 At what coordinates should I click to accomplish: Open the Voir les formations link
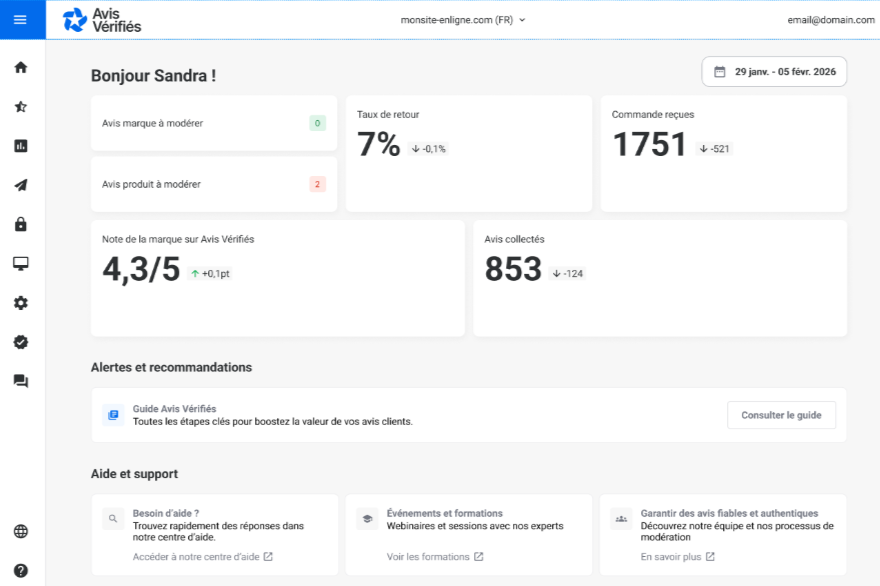[x=435, y=557]
